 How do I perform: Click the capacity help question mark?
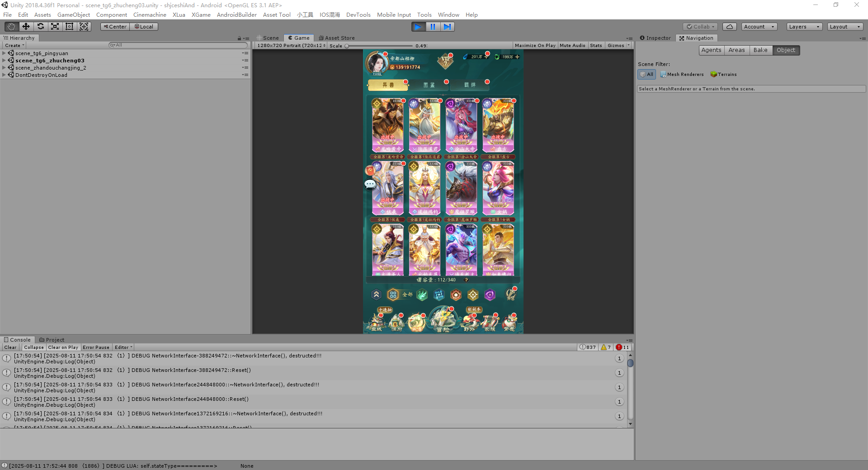(x=466, y=280)
